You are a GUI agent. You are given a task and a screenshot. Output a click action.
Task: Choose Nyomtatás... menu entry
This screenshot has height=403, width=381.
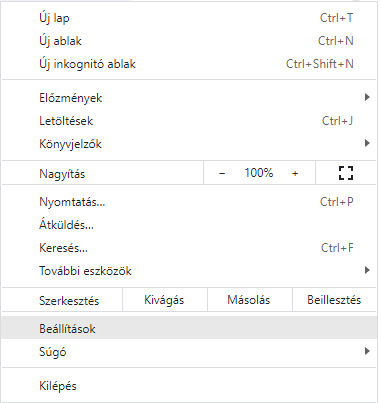[x=189, y=202]
